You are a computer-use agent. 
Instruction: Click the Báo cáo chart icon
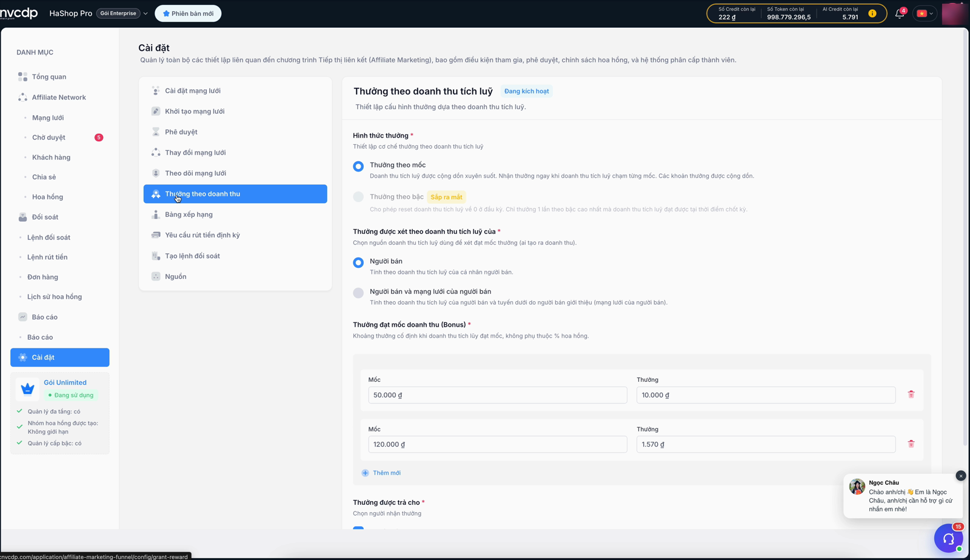coord(22,317)
